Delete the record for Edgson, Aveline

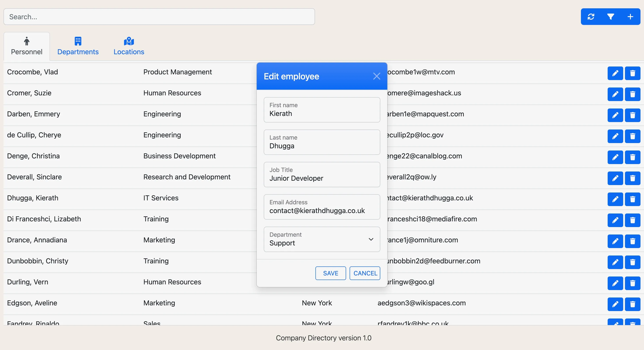[633, 304]
